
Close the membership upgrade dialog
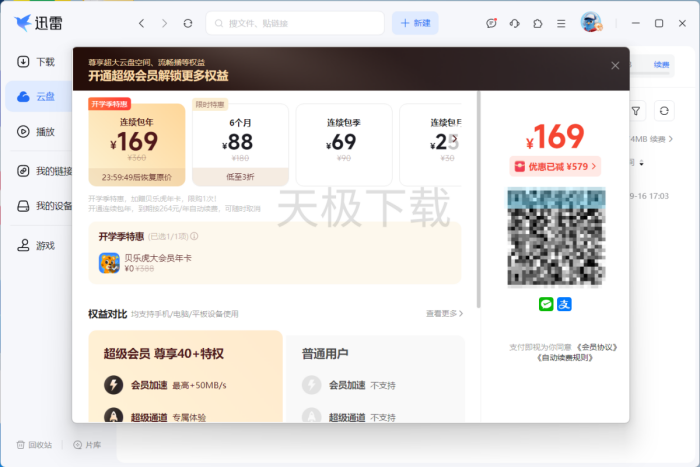point(615,66)
